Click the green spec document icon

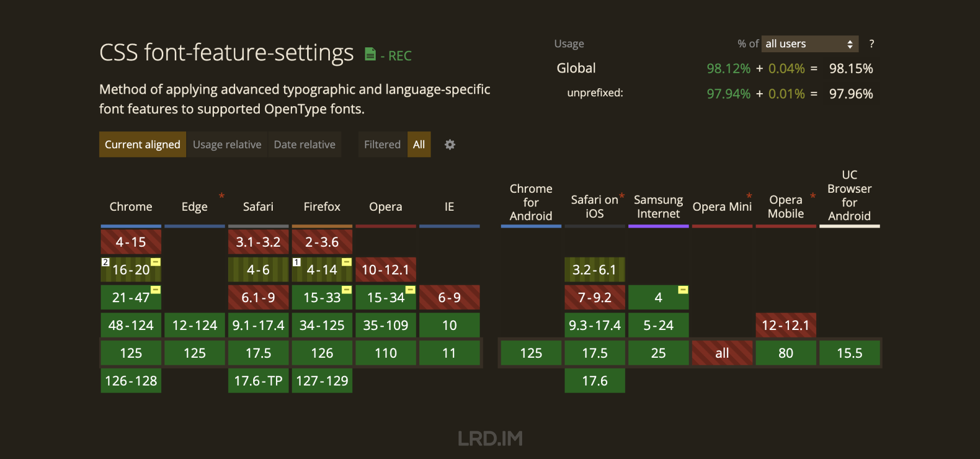(x=370, y=54)
